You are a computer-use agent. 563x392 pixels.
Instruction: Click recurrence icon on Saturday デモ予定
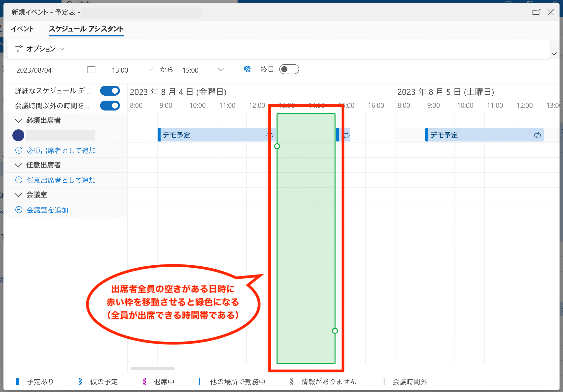pos(537,135)
